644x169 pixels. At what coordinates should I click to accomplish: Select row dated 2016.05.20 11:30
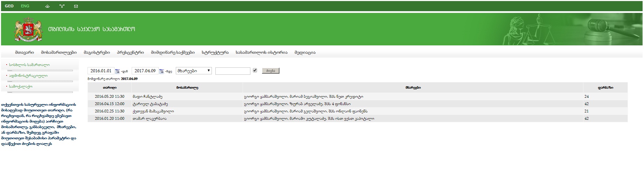point(358,97)
